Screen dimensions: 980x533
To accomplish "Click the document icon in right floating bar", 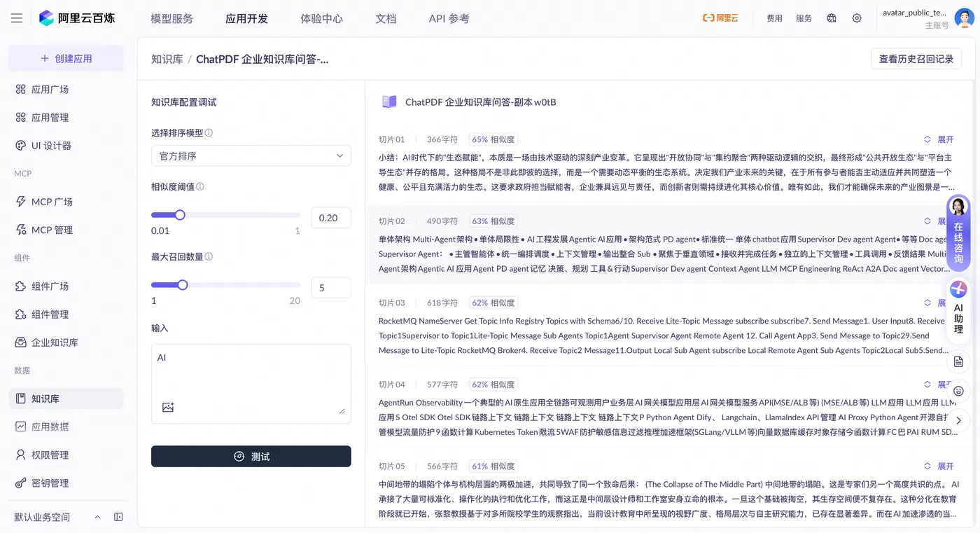I will tap(959, 361).
